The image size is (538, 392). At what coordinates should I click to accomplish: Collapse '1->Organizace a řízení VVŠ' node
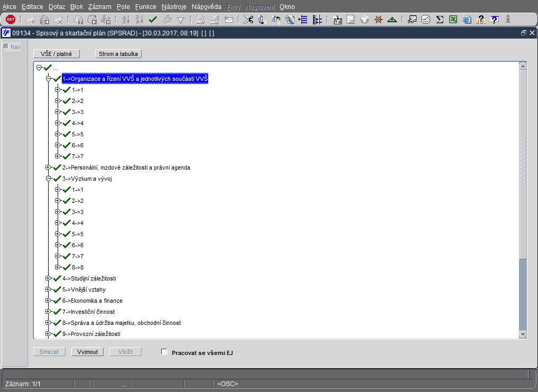[49, 79]
